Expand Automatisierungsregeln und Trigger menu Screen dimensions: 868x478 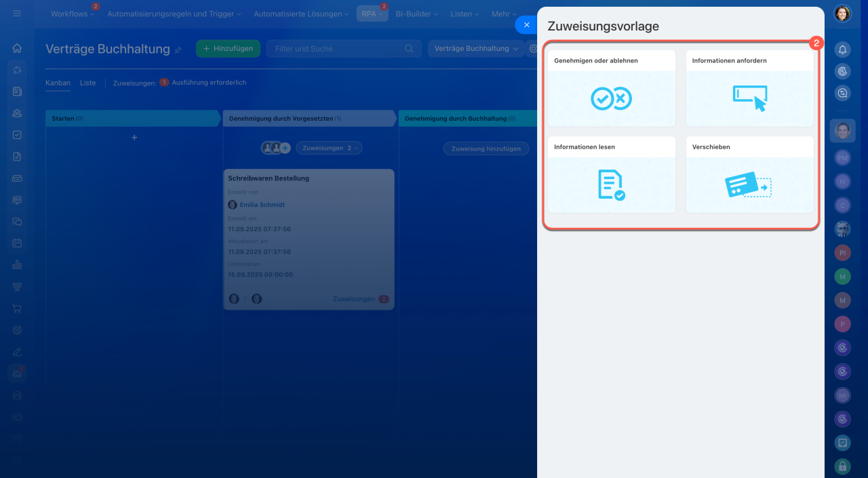174,14
